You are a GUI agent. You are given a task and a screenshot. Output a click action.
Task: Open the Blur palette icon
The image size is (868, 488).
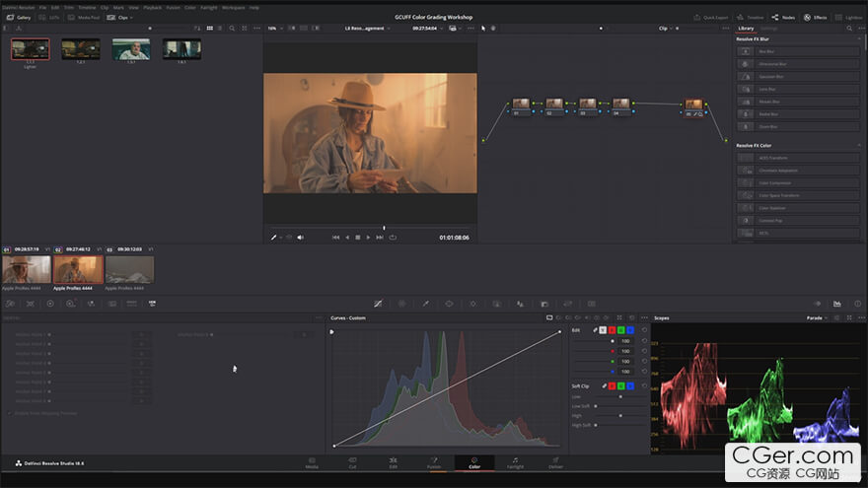click(521, 304)
